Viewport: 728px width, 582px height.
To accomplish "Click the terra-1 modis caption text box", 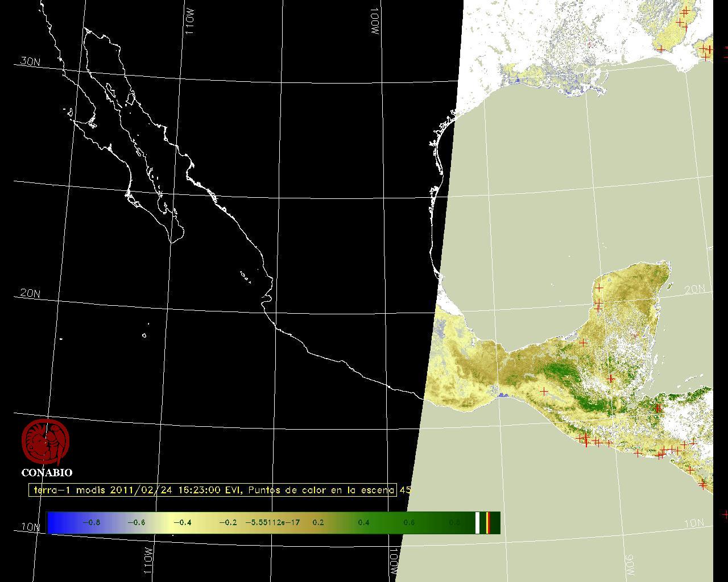I will (x=213, y=490).
